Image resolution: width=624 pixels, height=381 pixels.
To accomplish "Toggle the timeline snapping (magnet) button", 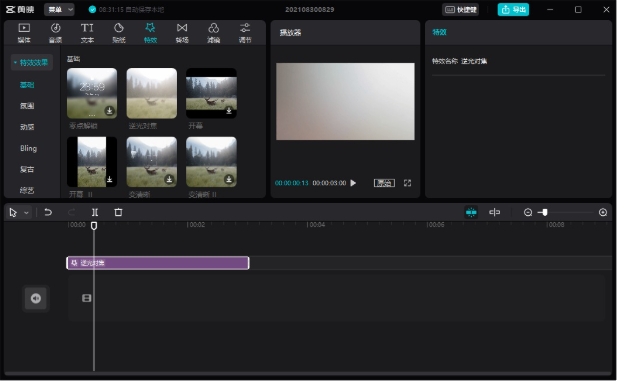I will [x=471, y=212].
